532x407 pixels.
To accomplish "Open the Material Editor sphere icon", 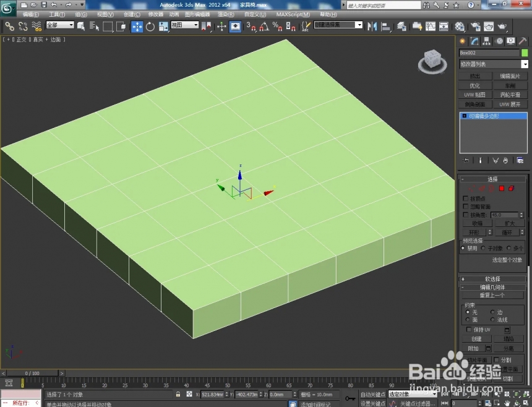I will point(460,27).
